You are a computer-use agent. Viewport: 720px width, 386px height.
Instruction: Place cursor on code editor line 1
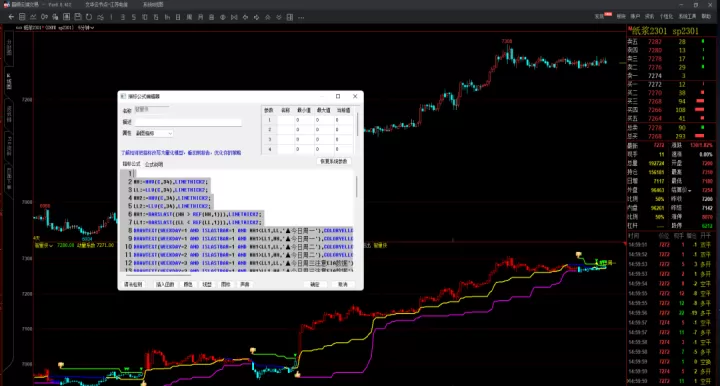pos(243,173)
